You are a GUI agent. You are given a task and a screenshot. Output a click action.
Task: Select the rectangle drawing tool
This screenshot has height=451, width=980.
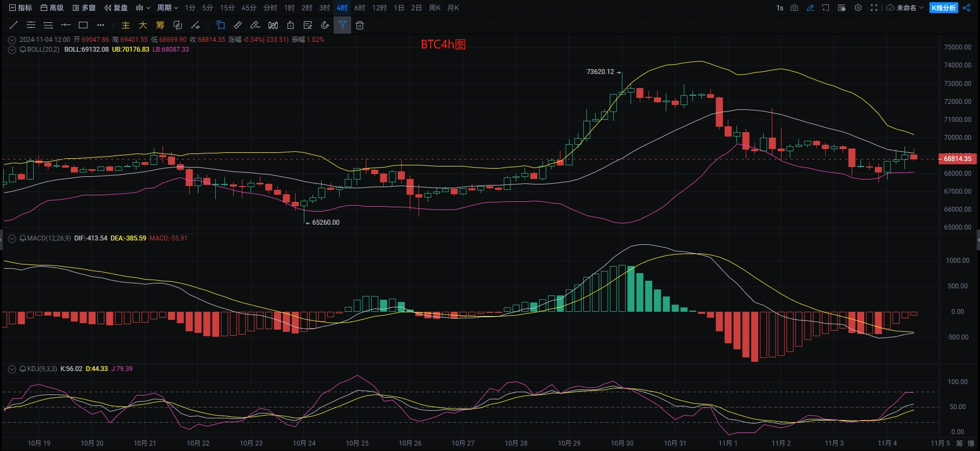coord(83,25)
